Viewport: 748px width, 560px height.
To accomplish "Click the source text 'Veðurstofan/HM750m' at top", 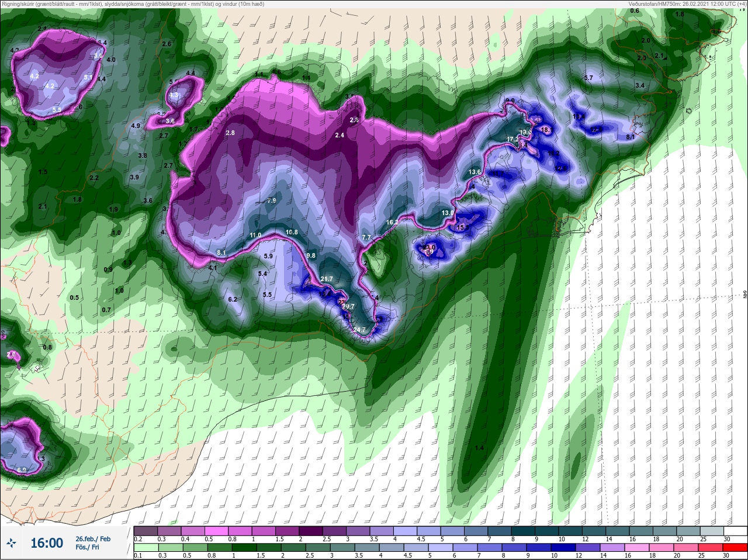I will (653, 4).
